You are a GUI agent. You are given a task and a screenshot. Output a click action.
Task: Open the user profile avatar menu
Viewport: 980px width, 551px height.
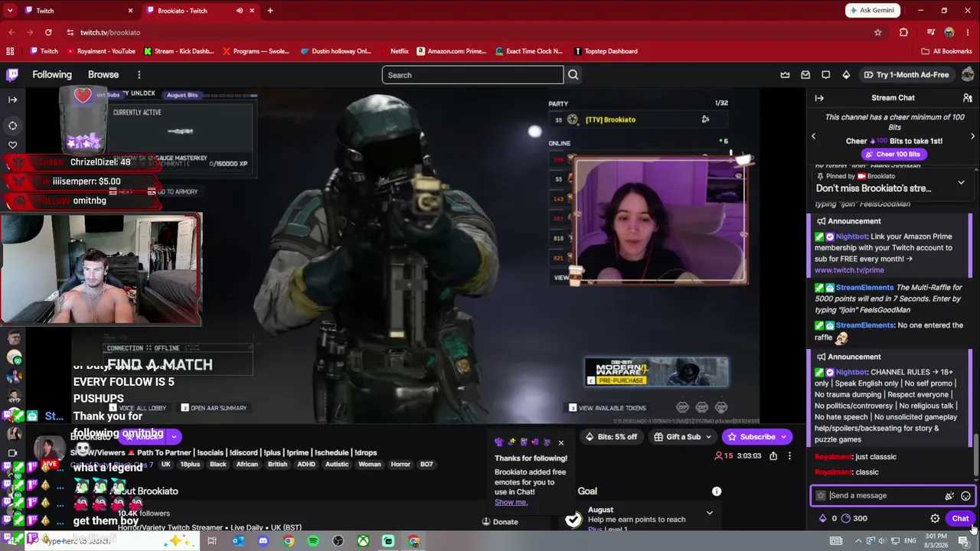(x=968, y=74)
